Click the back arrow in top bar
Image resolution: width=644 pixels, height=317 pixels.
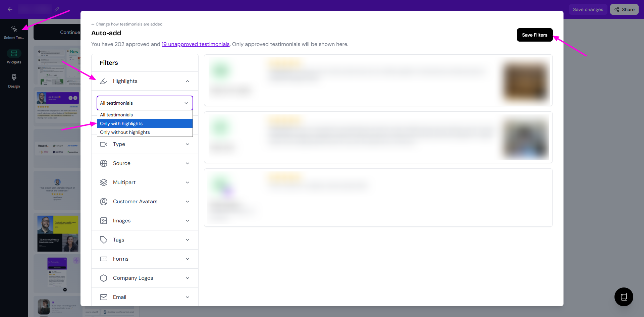click(x=10, y=9)
